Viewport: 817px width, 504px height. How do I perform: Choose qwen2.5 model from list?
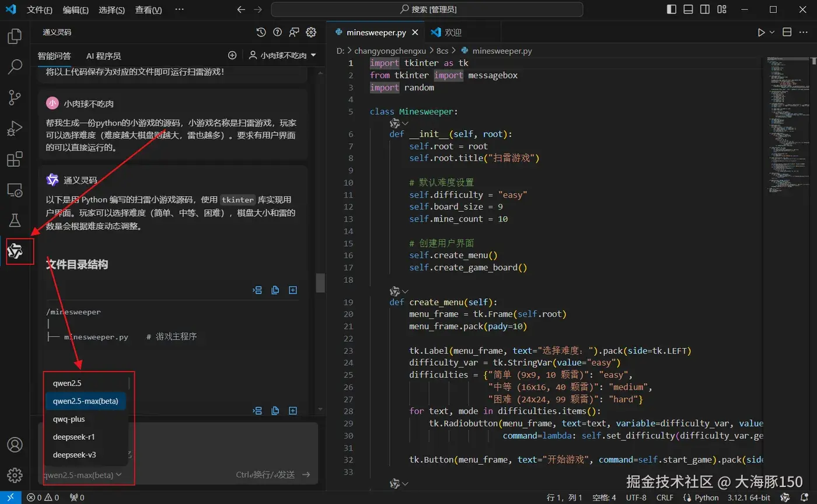(86, 383)
